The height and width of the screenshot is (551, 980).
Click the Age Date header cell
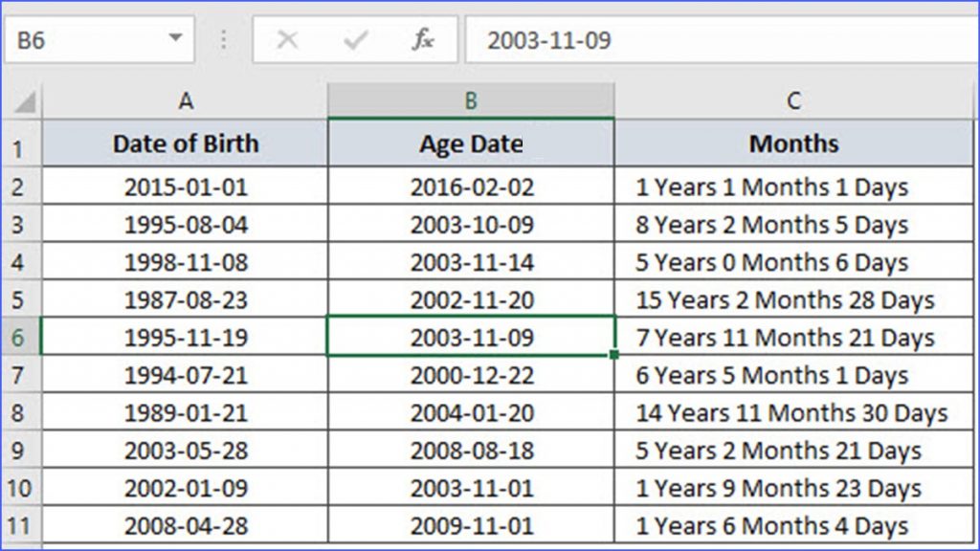tap(471, 143)
